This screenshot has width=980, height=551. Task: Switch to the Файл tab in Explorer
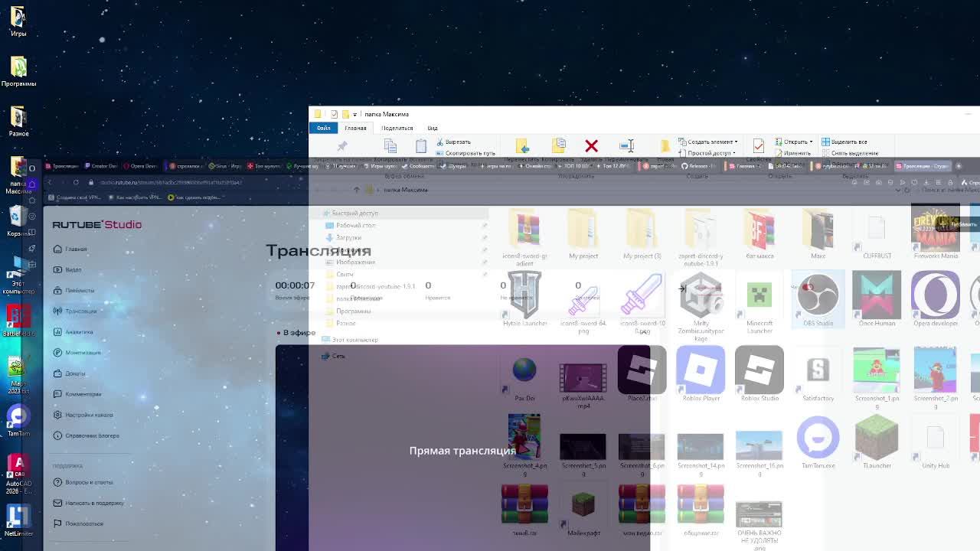click(x=323, y=128)
